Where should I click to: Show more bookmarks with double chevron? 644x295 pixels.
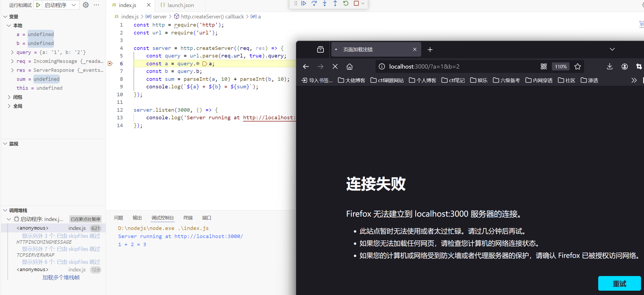click(634, 80)
